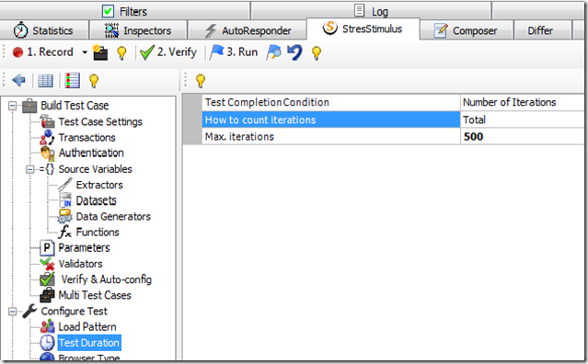
Task: Click the lightbulb in the tree toolbar
Action: pos(94,81)
